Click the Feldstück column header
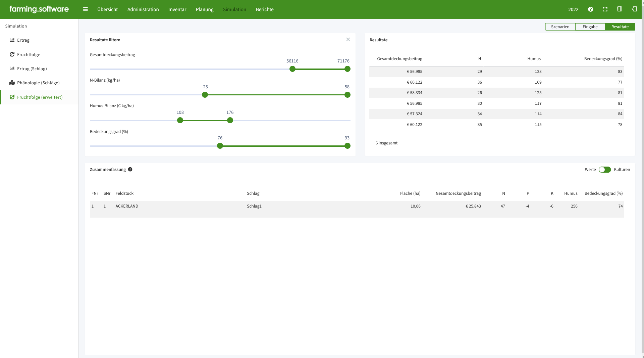This screenshot has height=358, width=644. [x=124, y=193]
